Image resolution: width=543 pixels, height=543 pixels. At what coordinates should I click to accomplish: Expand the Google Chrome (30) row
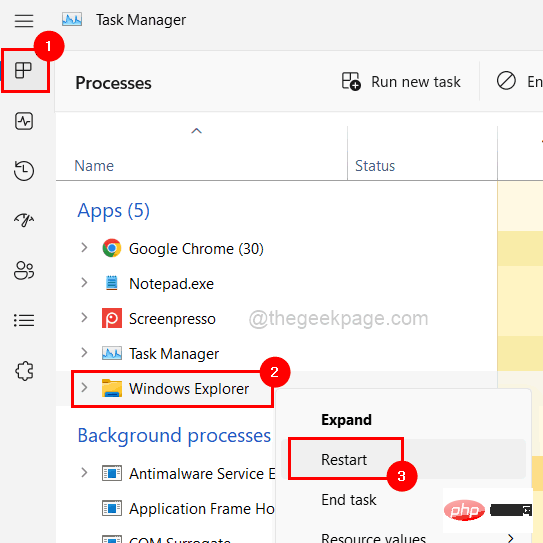[84, 248]
